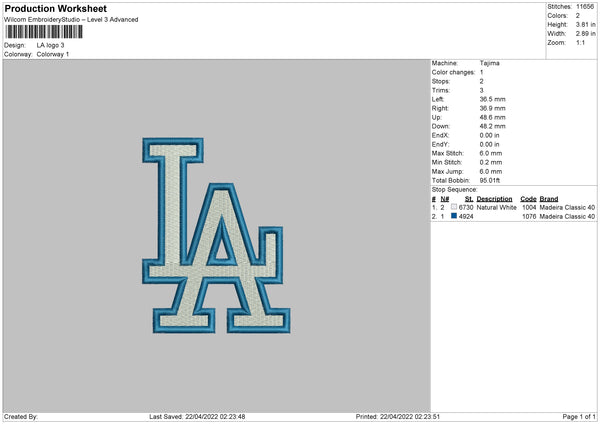This screenshot has height=424, width=600.
Task: Click 'Wilcom EmbroideryStudio – Level 3 Advanced' text
Action: pos(71,20)
